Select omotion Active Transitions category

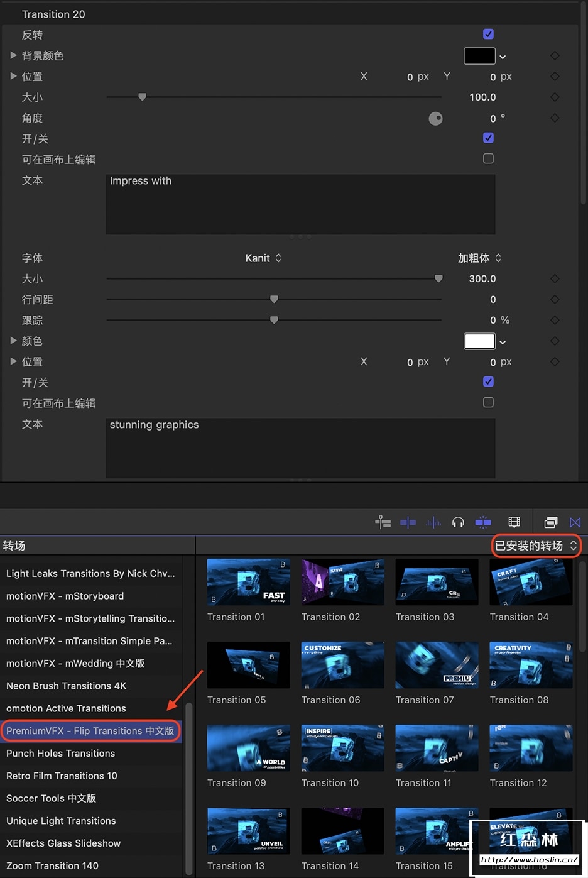(91, 708)
